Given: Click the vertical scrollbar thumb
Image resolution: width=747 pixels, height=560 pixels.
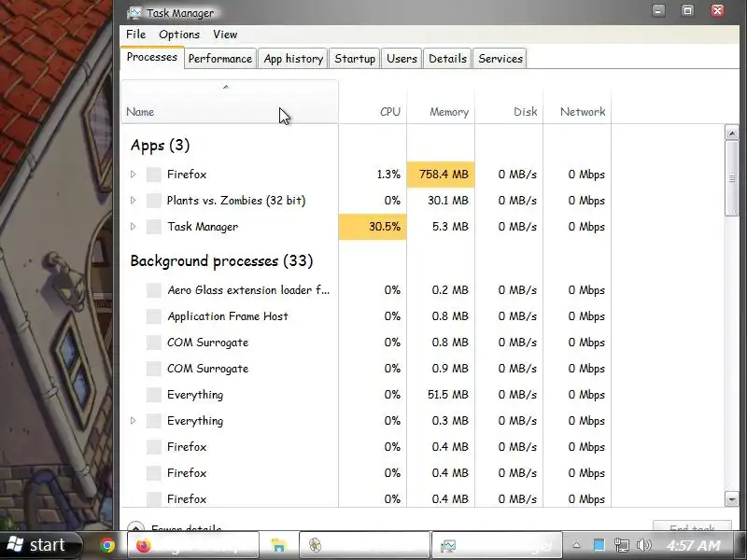Looking at the screenshot, I should coord(732,178).
